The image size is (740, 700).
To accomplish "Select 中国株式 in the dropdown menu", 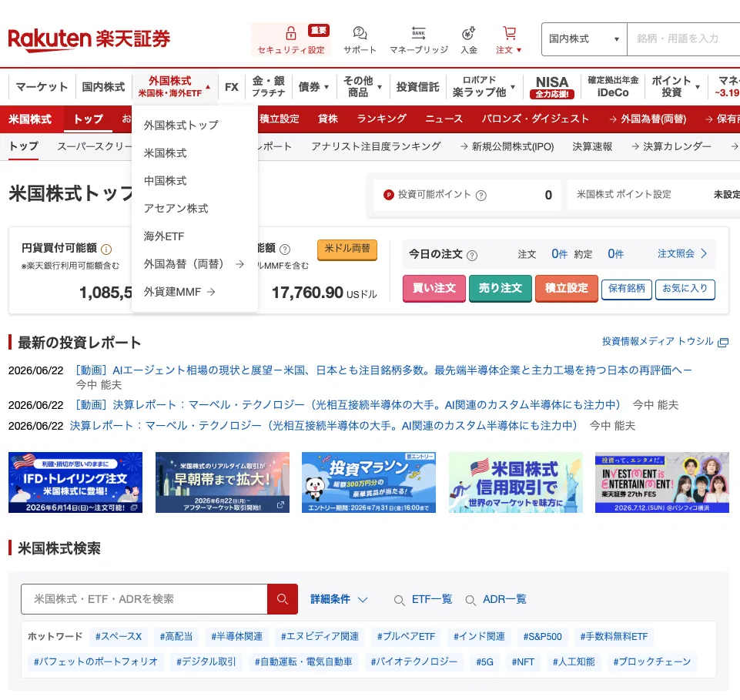I will tap(166, 181).
